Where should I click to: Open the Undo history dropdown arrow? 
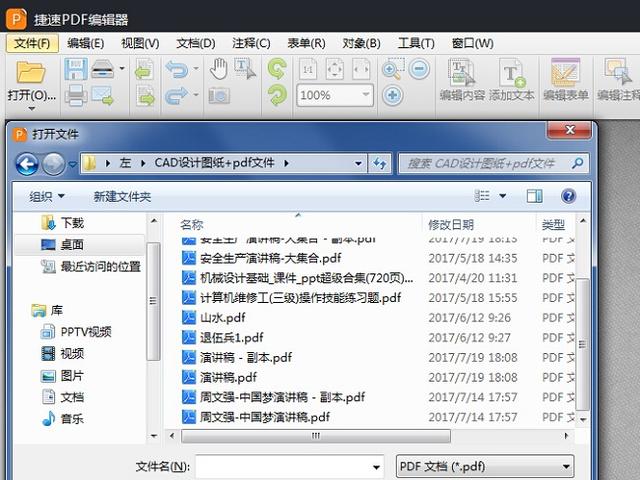click(196, 68)
